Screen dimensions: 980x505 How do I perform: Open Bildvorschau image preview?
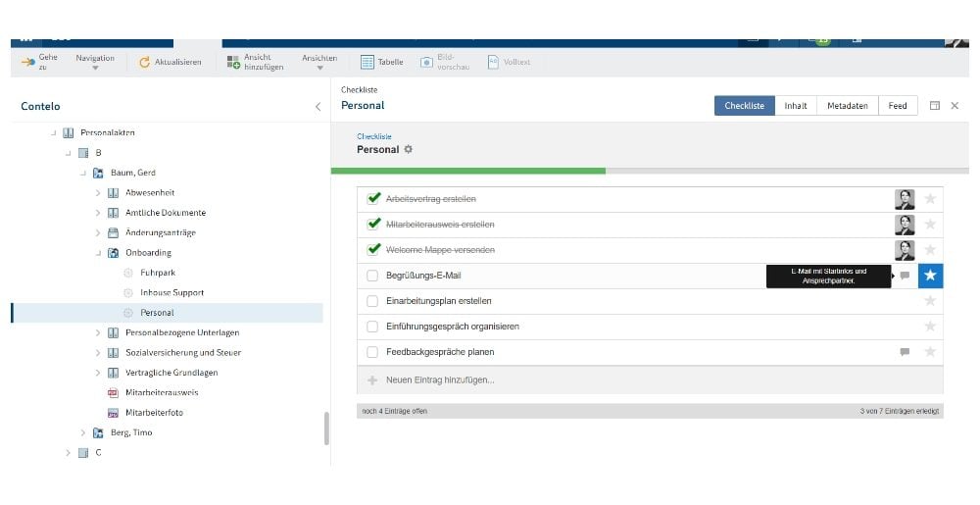coord(426,62)
